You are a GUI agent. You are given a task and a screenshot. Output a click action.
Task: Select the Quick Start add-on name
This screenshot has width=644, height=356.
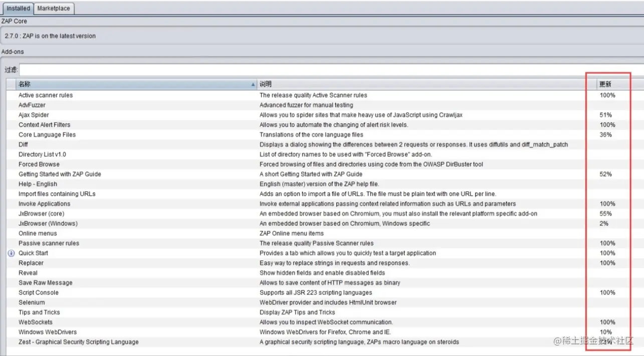click(x=33, y=253)
